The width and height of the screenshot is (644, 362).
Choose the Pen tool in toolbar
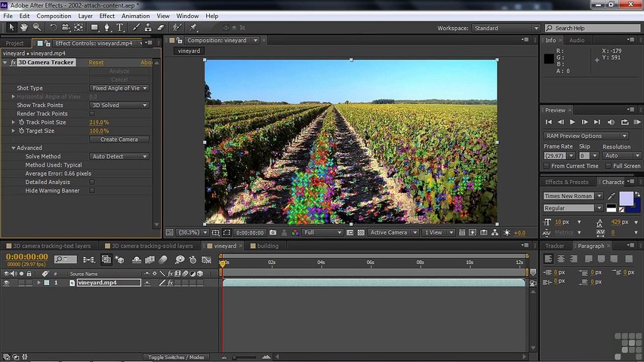click(x=106, y=28)
